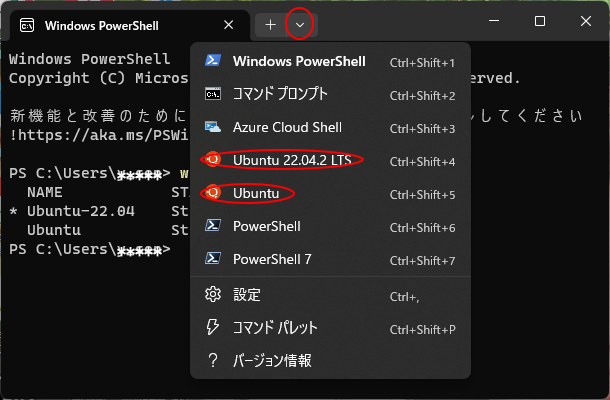Launch Ubuntu 22.04.2 LTS profile

pyautogui.click(x=330, y=160)
